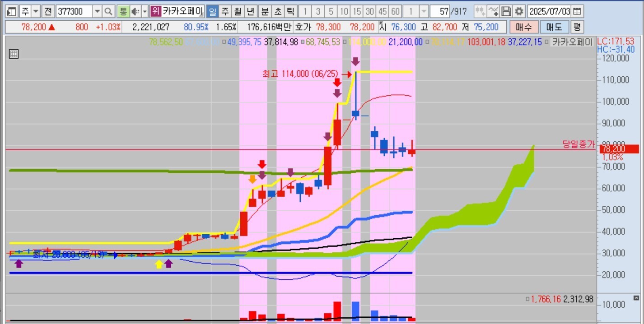Click the window layout icon at top-left
644x324 pixels.
12,11
